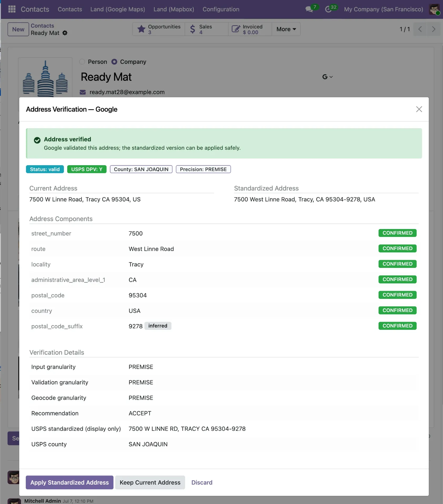Screen dimensions: 443x504
Task: Click the New button
Action: pos(18,29)
